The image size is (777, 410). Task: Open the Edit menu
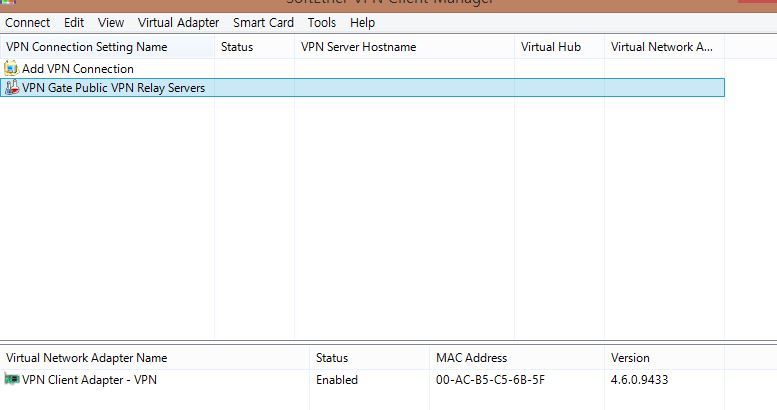click(74, 23)
